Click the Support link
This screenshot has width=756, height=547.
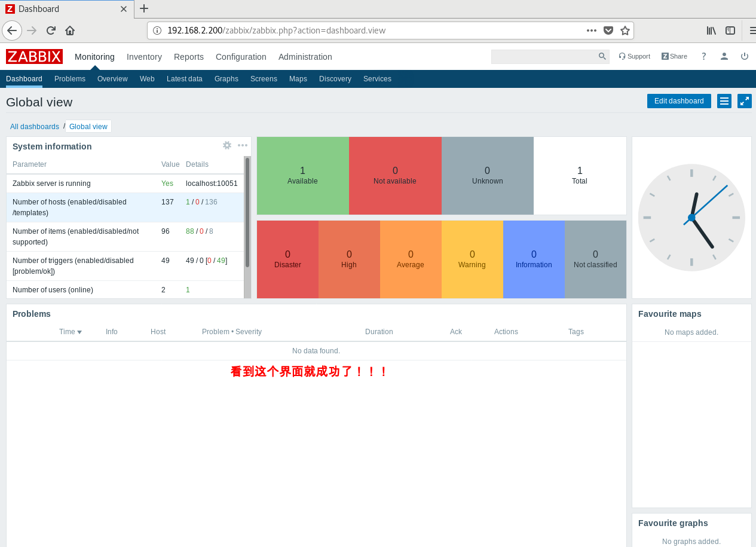(x=634, y=56)
